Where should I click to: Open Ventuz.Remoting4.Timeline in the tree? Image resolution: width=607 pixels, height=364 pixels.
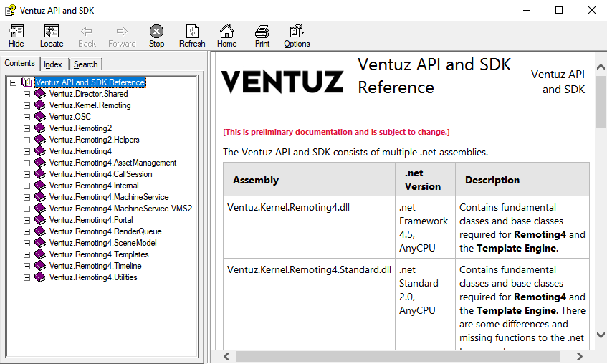pos(95,266)
